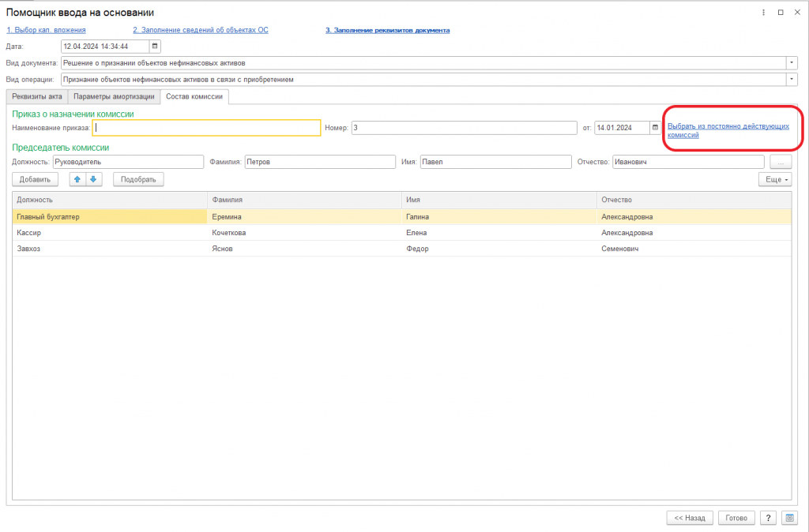This screenshot has width=809, height=532.
Task: Focus the Наименование приказа input field
Action: pos(206,128)
